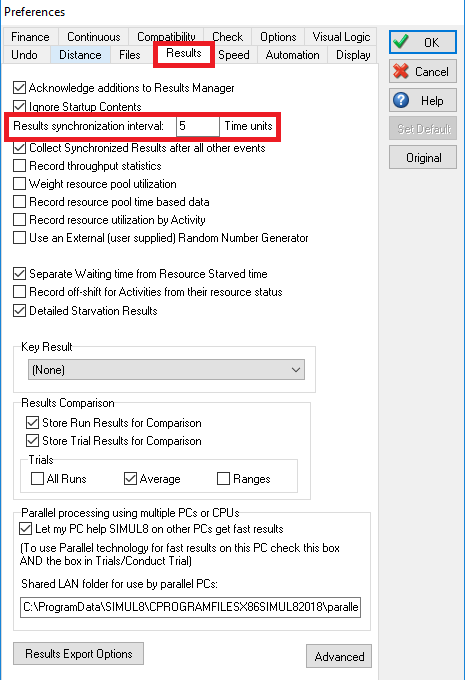Click the Original button
The width and height of the screenshot is (465, 680).
423,157
